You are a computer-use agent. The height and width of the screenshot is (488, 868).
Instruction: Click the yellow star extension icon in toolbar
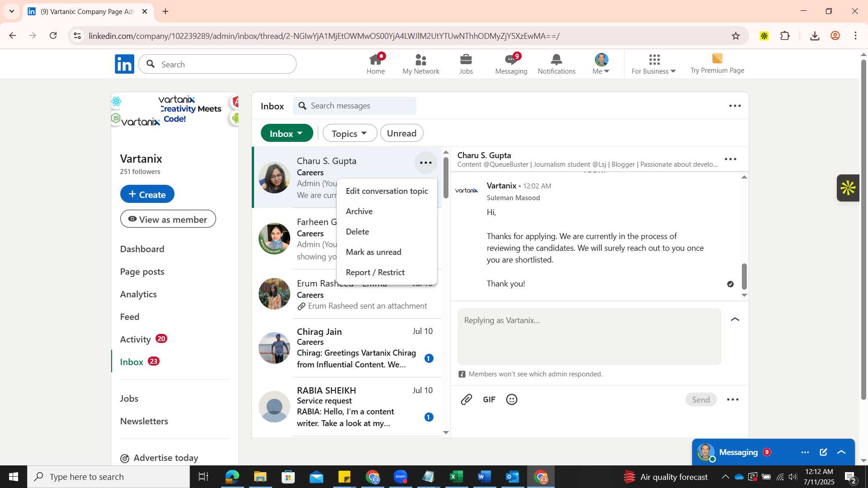[764, 36]
